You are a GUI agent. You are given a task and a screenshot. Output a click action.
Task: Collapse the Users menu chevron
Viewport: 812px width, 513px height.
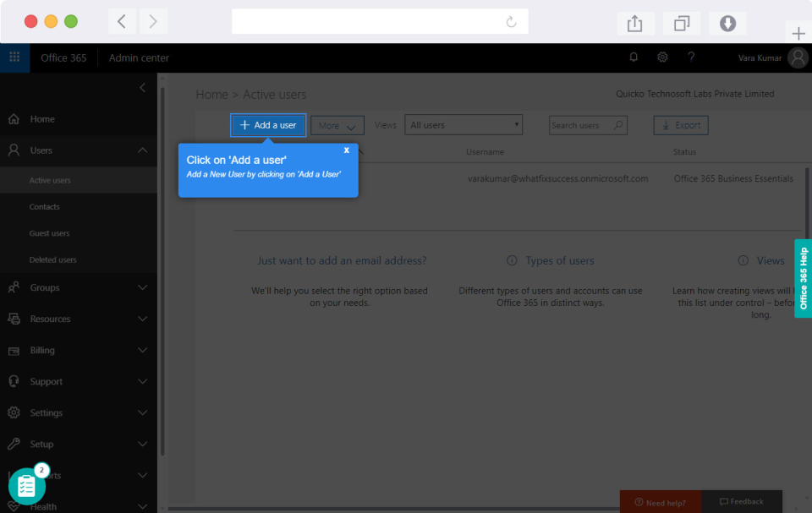coord(142,150)
